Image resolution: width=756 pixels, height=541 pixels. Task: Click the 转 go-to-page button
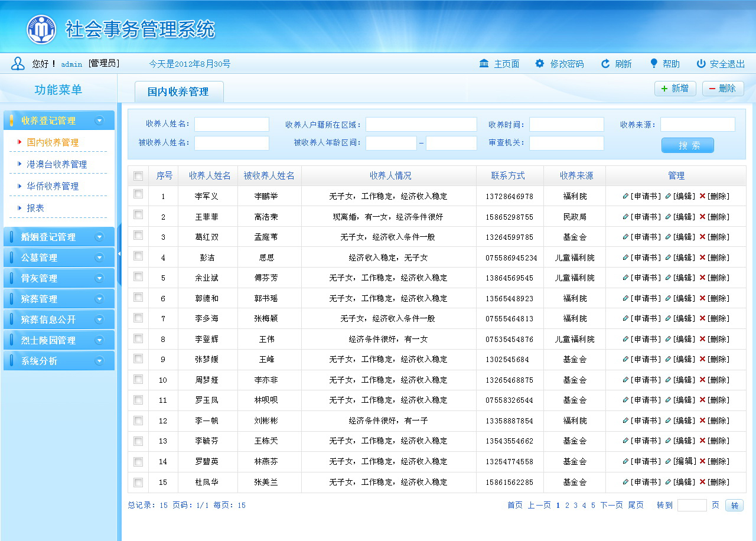tap(734, 506)
